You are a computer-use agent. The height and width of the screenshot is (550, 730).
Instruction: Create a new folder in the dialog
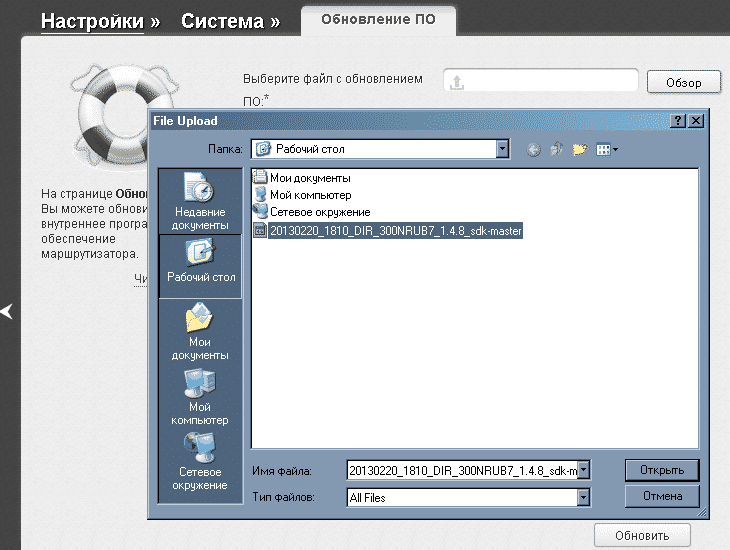pyautogui.click(x=579, y=149)
